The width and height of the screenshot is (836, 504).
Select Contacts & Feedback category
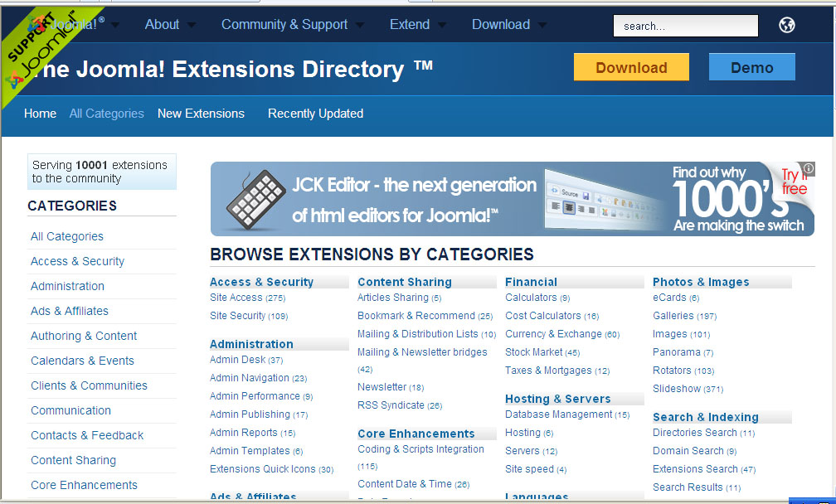pyautogui.click(x=87, y=435)
